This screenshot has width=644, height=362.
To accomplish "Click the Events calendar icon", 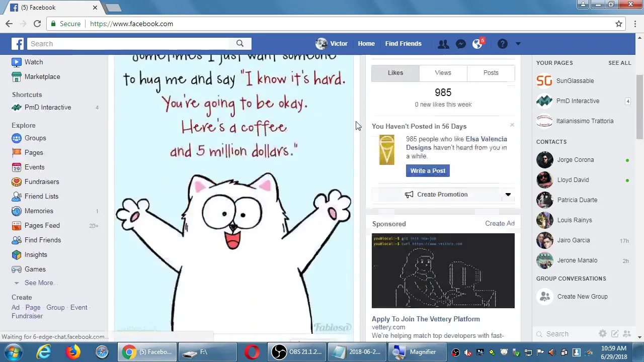I will 17,167.
